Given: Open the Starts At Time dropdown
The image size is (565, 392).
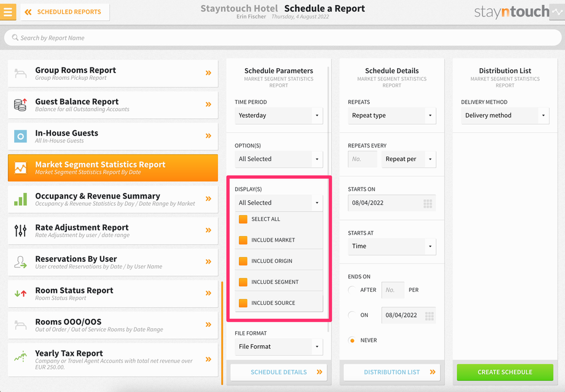Looking at the screenshot, I should coord(392,246).
